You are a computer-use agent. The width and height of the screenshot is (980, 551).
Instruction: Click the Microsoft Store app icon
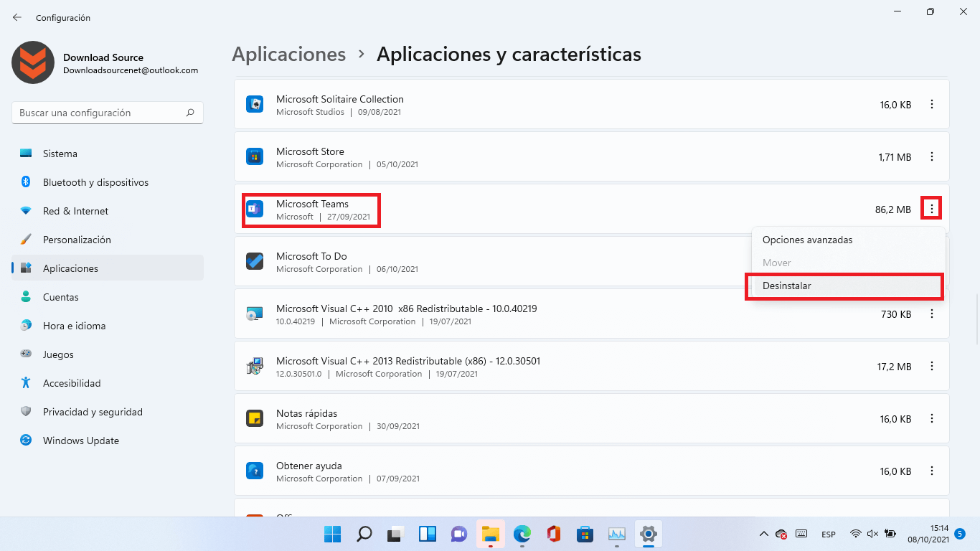tap(255, 156)
